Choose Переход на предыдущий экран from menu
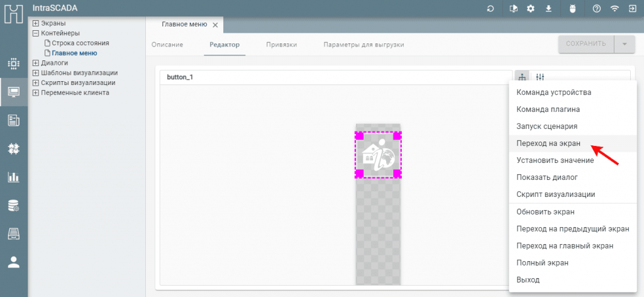Screen dimensions: 644x297 (x=572, y=229)
